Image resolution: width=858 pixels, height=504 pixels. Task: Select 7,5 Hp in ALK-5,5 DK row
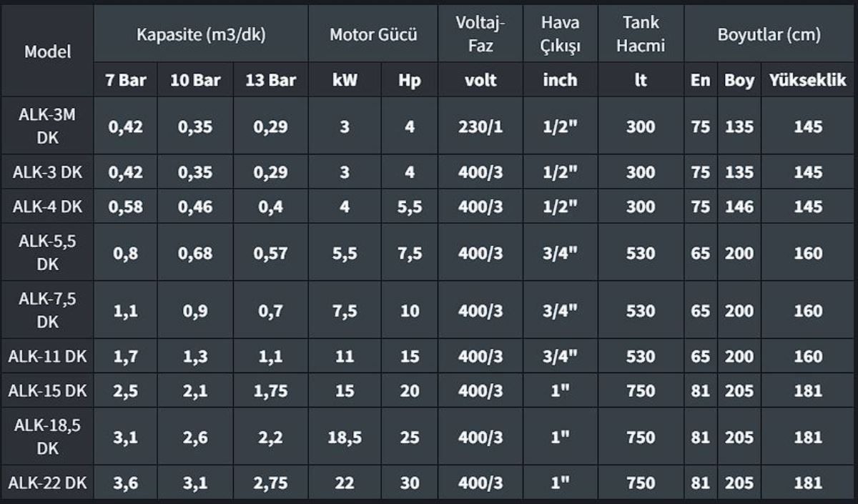tap(410, 253)
